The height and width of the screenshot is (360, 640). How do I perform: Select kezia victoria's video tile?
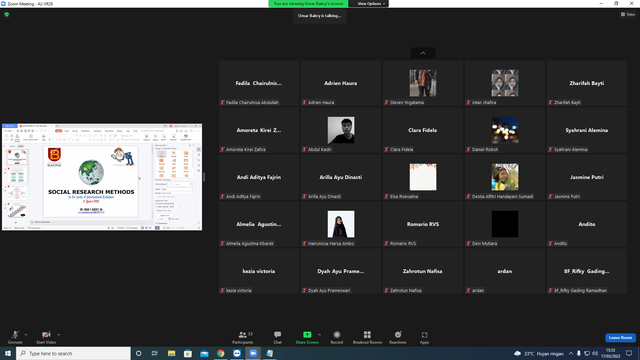(x=259, y=271)
